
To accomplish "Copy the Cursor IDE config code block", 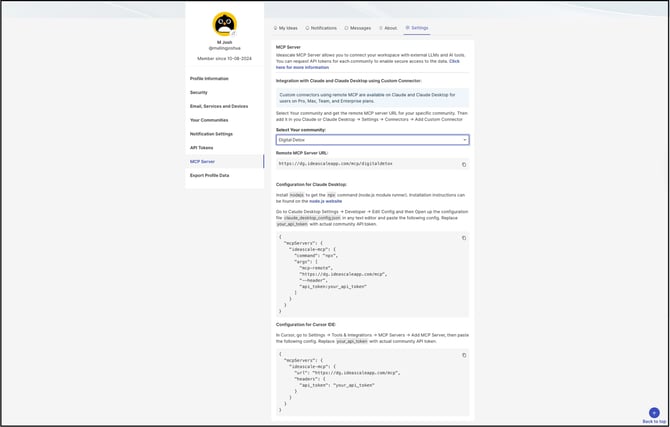I will tap(464, 355).
